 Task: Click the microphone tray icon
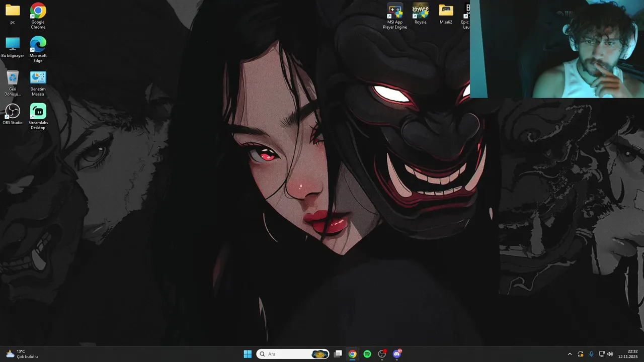tap(591, 354)
